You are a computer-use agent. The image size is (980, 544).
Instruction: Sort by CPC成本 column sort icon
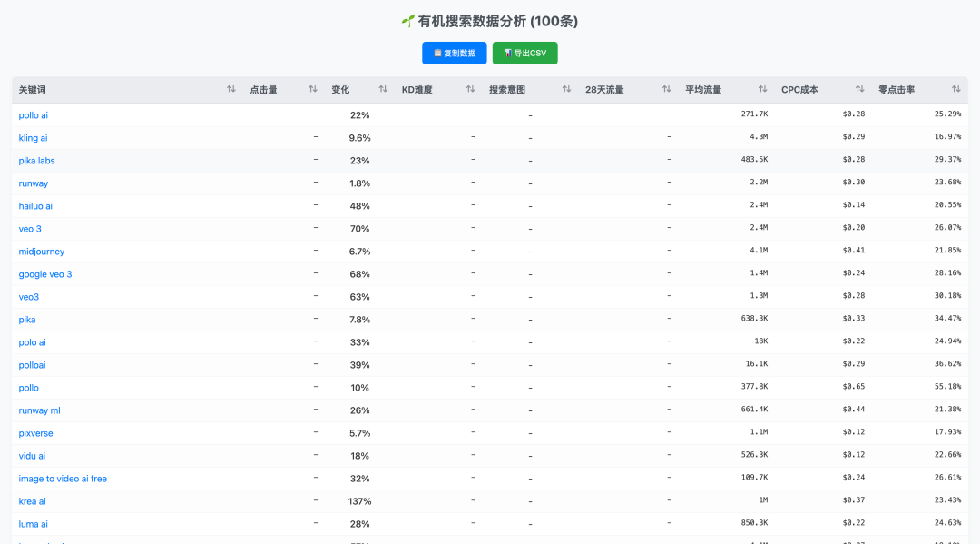(x=859, y=89)
